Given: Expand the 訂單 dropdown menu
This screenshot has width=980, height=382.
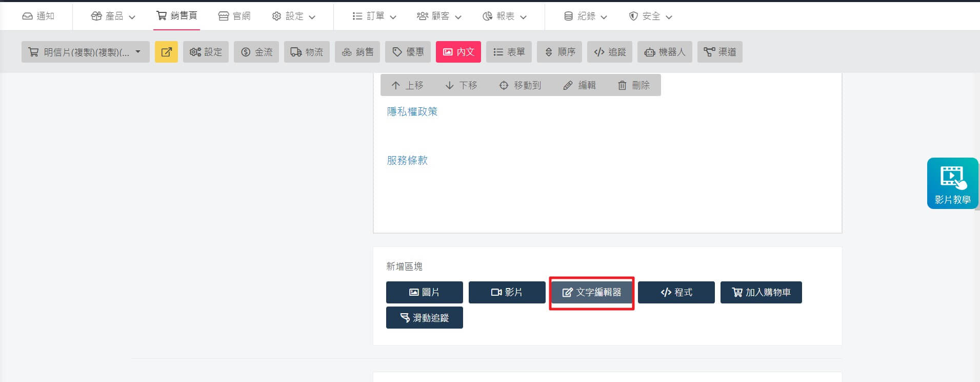Looking at the screenshot, I should tap(374, 16).
